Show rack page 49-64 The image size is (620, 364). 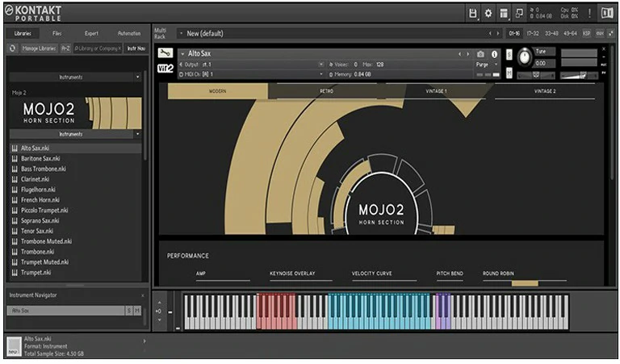(570, 34)
